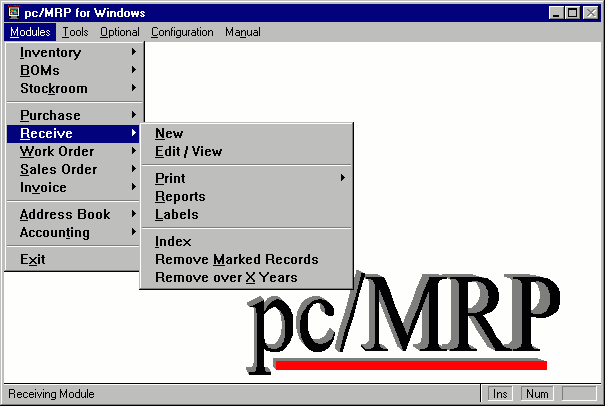Select Stockroom module entry
The width and height of the screenshot is (607, 408).
pos(74,89)
